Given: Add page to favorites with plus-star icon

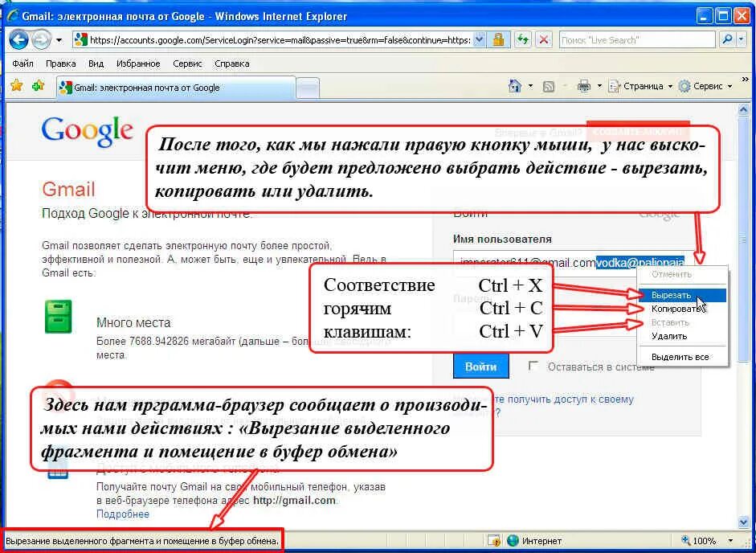Looking at the screenshot, I should click(38, 86).
